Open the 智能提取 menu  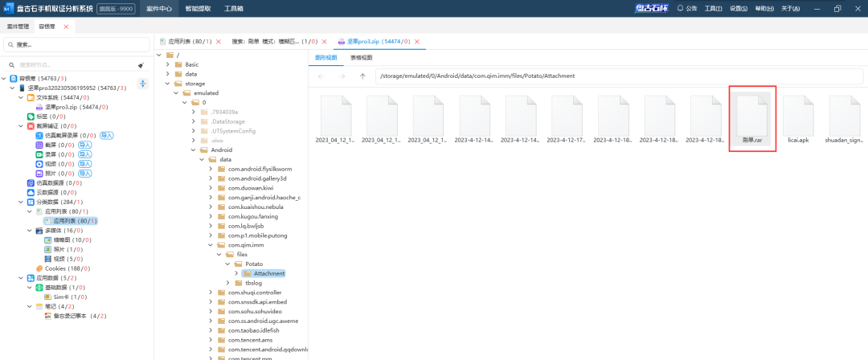[197, 8]
